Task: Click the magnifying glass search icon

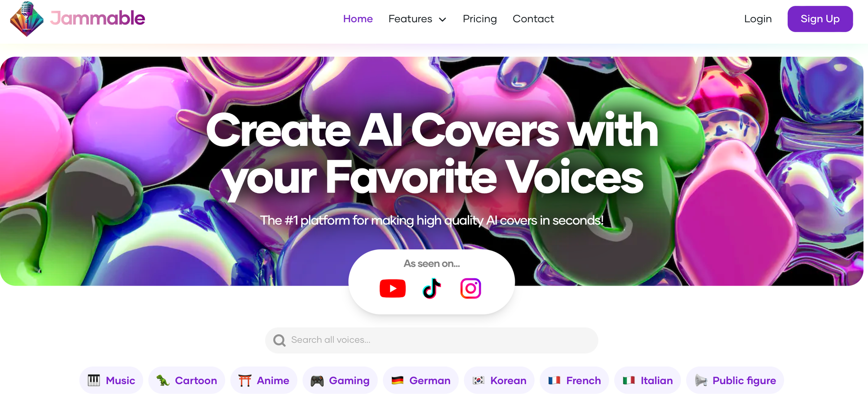Action: click(x=279, y=340)
